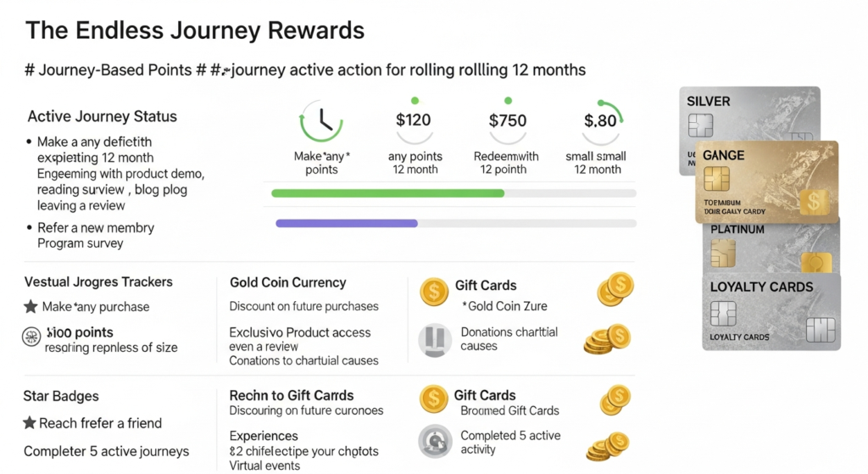Click the grey icon beside Completed 5 active activity
Viewport: 868px width, 474px height.
(434, 441)
